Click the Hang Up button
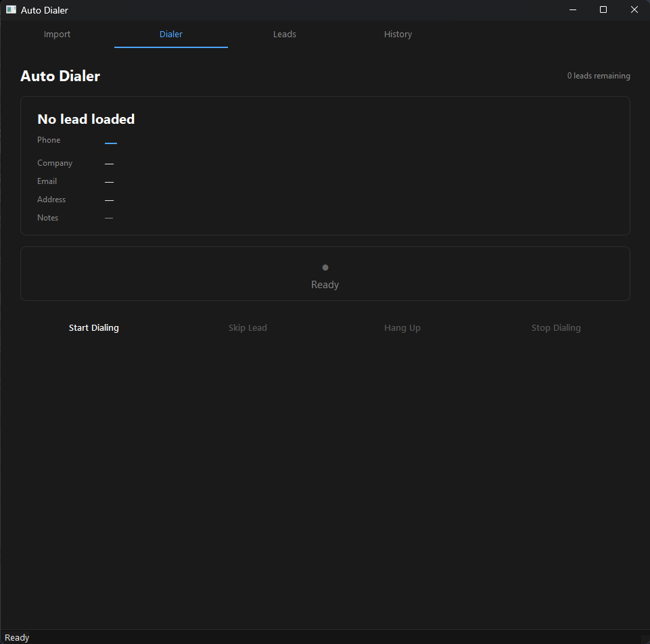The width and height of the screenshot is (650, 644). tap(402, 327)
